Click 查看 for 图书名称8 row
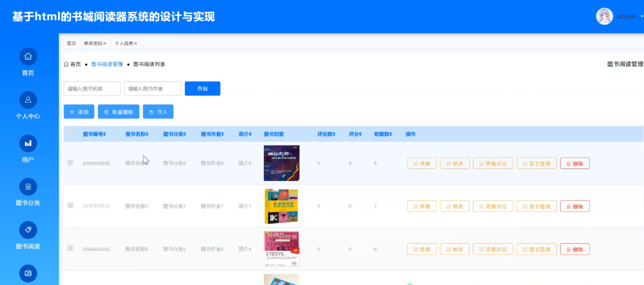Image resolution: width=644 pixels, height=285 pixels. point(422,163)
